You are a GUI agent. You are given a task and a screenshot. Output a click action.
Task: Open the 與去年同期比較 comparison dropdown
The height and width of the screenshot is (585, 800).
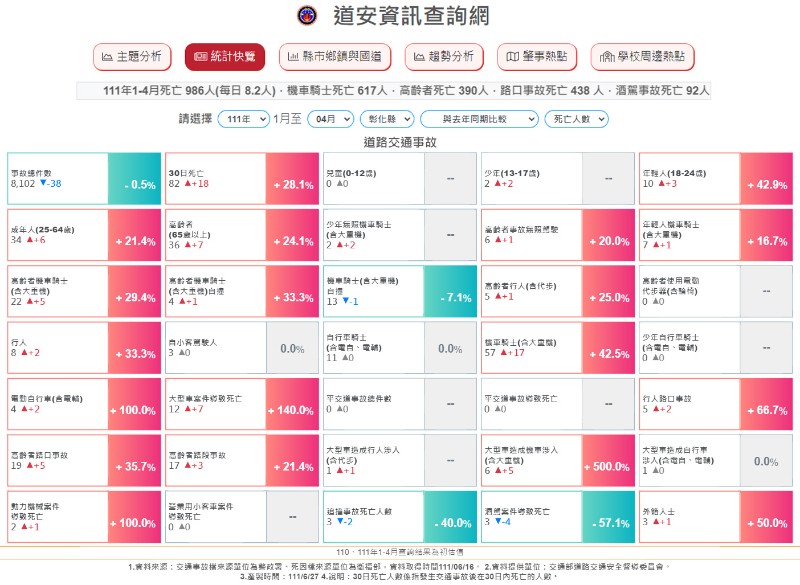pyautogui.click(x=475, y=119)
